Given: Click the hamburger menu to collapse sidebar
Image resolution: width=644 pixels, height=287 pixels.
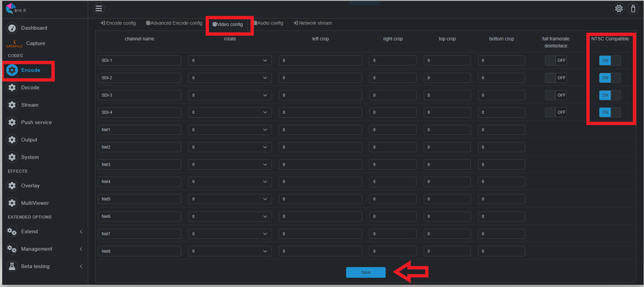Looking at the screenshot, I should (x=99, y=8).
